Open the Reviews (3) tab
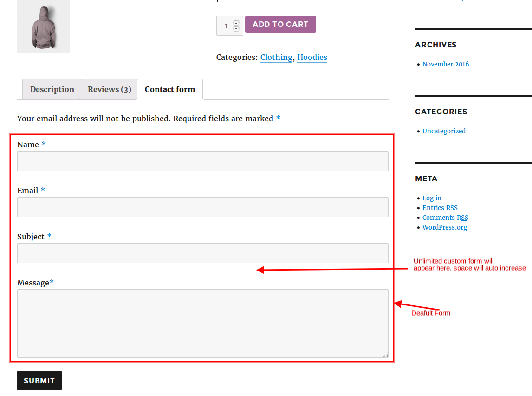The height and width of the screenshot is (396, 532). [x=109, y=89]
